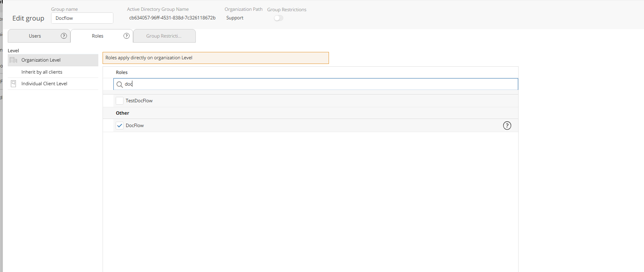This screenshot has width=644, height=272.
Task: Click the Support organization path value
Action: pos(235,18)
